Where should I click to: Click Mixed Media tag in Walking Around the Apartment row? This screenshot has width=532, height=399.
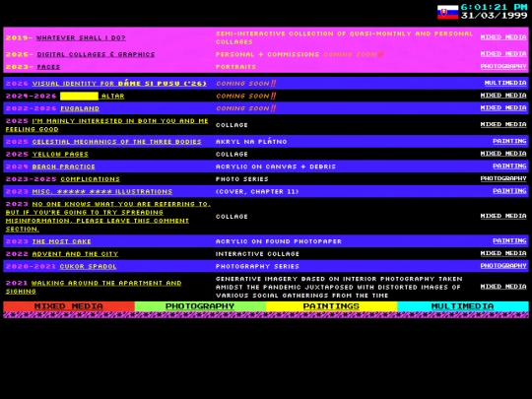[503, 287]
